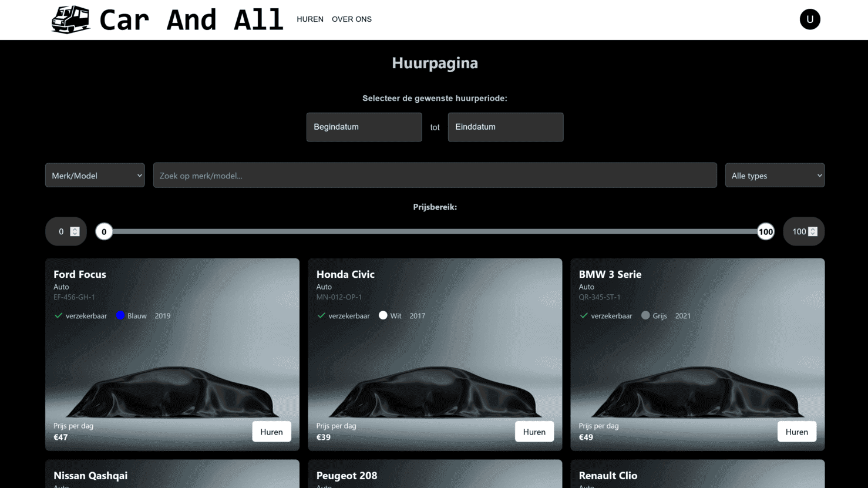The width and height of the screenshot is (868, 488).
Task: Click the year 2017 on Honda Civic
Action: click(x=418, y=316)
